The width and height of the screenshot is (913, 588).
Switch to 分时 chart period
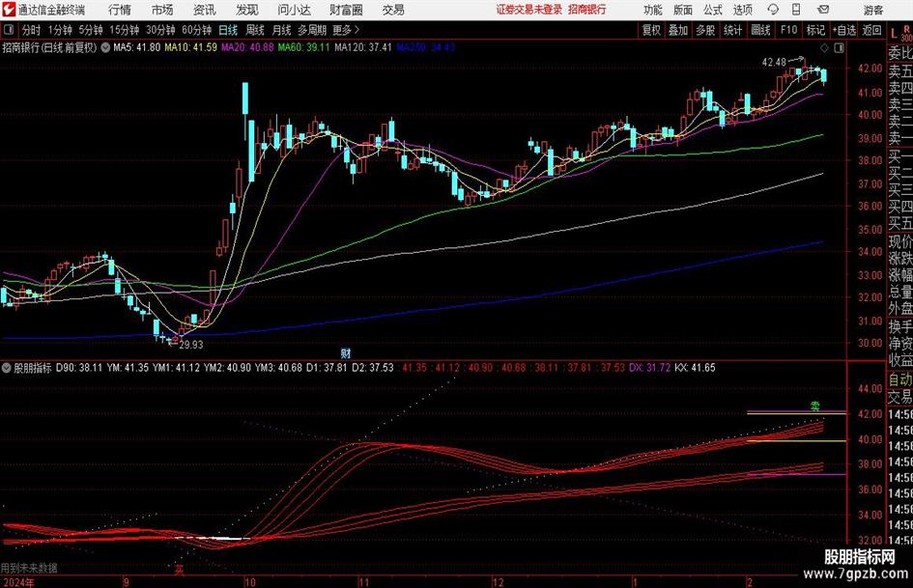[32, 30]
